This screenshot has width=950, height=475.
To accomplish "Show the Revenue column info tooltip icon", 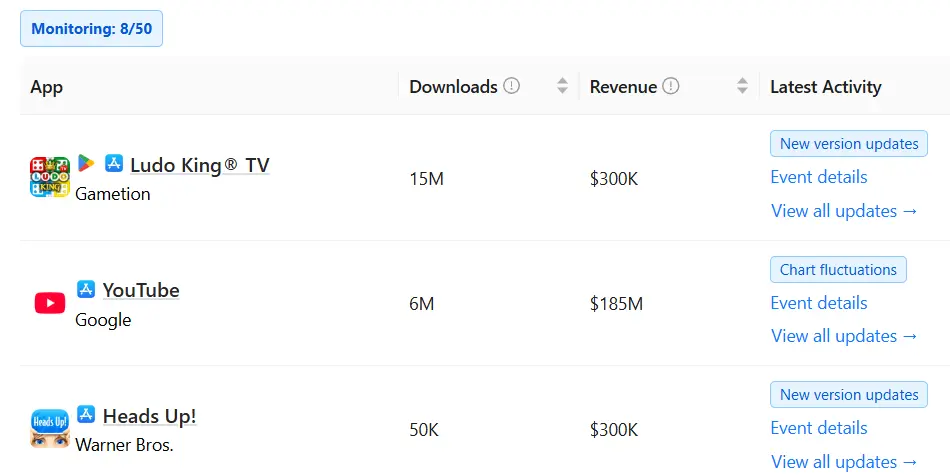I will [671, 86].
